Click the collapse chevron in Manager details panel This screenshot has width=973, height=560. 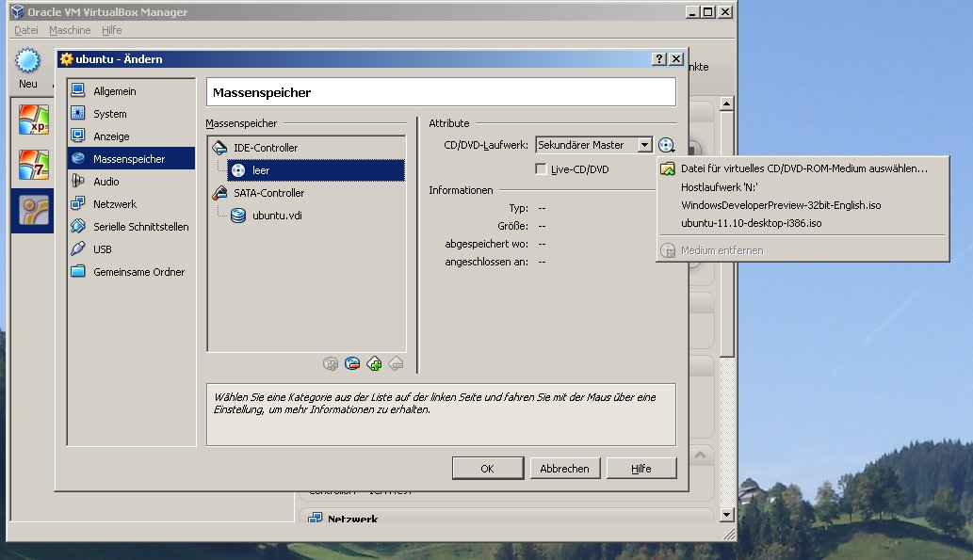coord(701,455)
